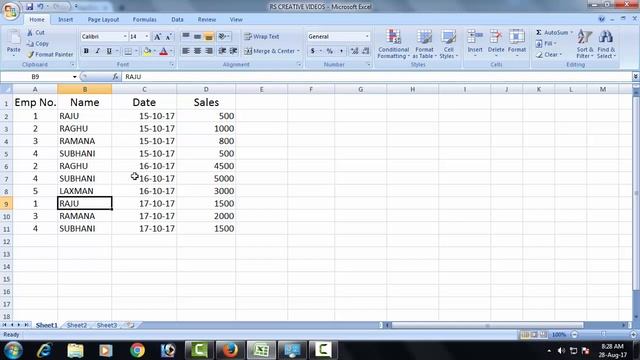Open Firefox from the taskbar
The width and height of the screenshot is (640, 360).
point(230,350)
